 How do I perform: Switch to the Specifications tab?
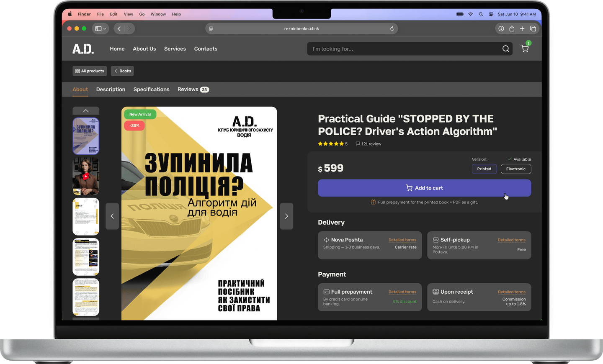coord(151,90)
